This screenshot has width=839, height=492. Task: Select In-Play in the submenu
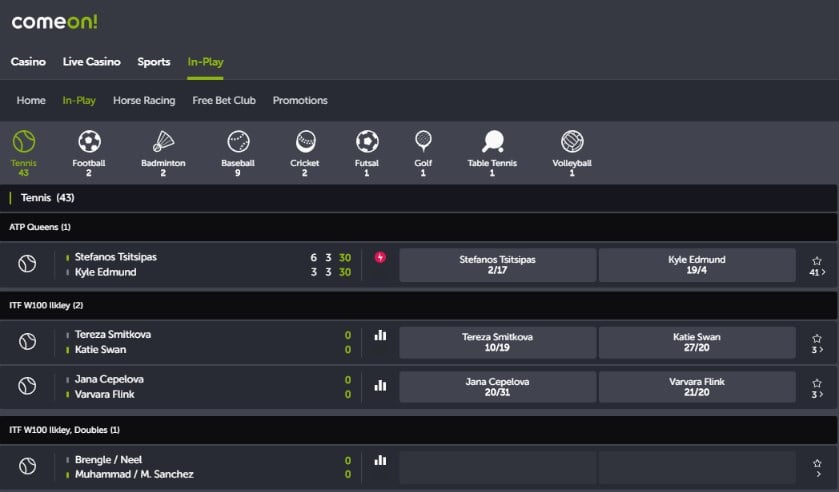coord(79,101)
